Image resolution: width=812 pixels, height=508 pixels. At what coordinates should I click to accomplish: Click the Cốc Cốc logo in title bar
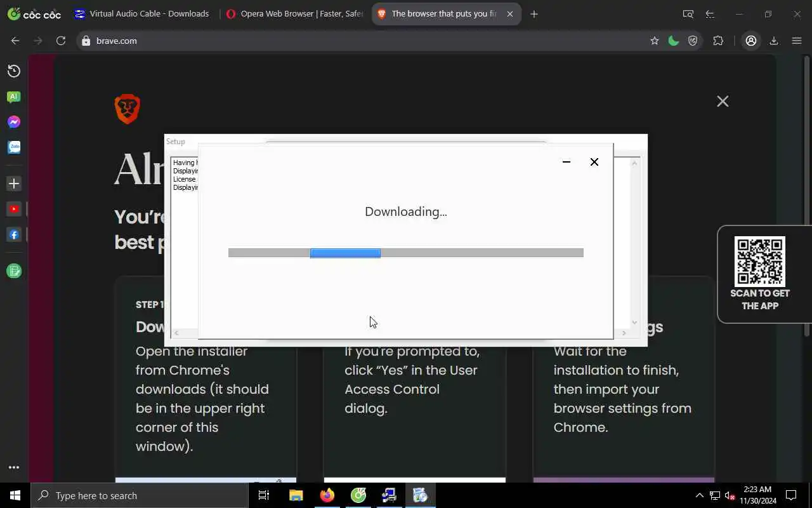[34, 13]
